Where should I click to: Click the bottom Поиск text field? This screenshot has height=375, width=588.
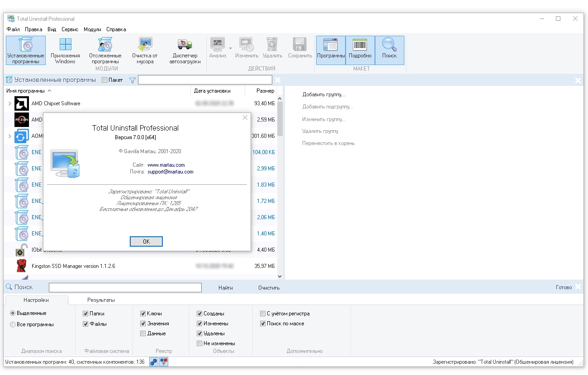pos(125,287)
